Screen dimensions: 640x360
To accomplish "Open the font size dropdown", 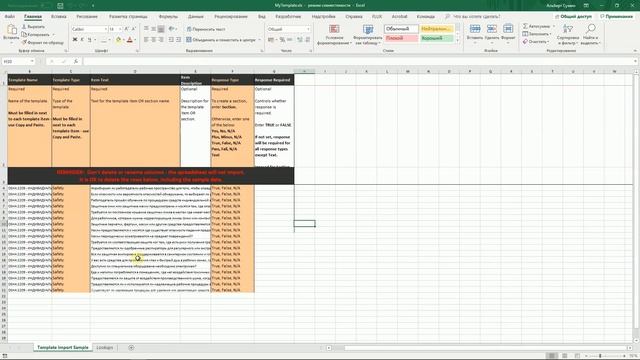I will (x=120, y=29).
